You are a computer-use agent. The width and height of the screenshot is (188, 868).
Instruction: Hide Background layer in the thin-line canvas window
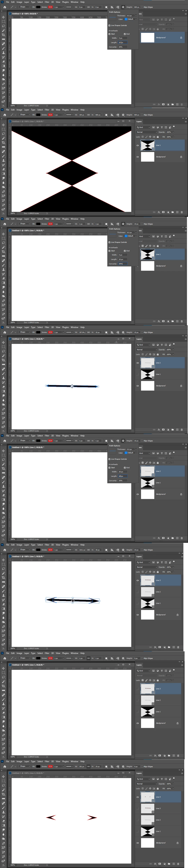137,385
